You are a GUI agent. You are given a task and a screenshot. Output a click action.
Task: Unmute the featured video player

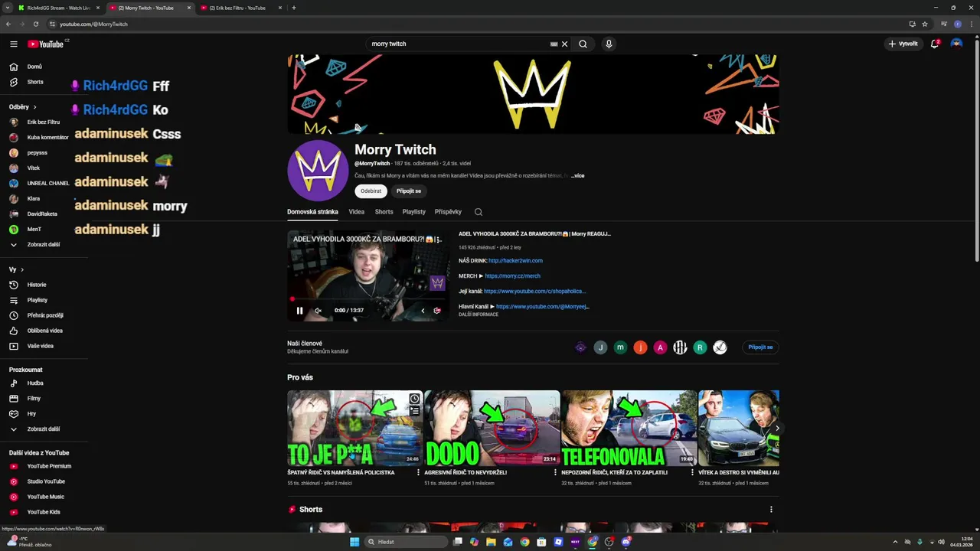[318, 311]
